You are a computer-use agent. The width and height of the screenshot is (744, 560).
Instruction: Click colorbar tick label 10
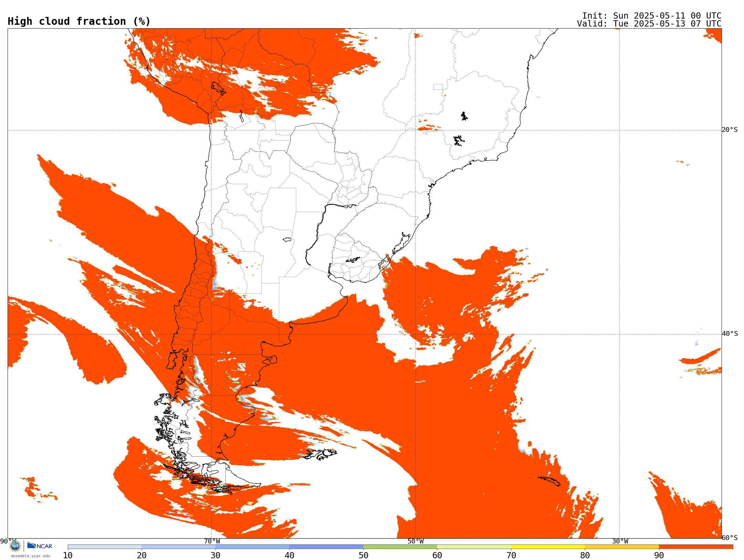[68, 555]
